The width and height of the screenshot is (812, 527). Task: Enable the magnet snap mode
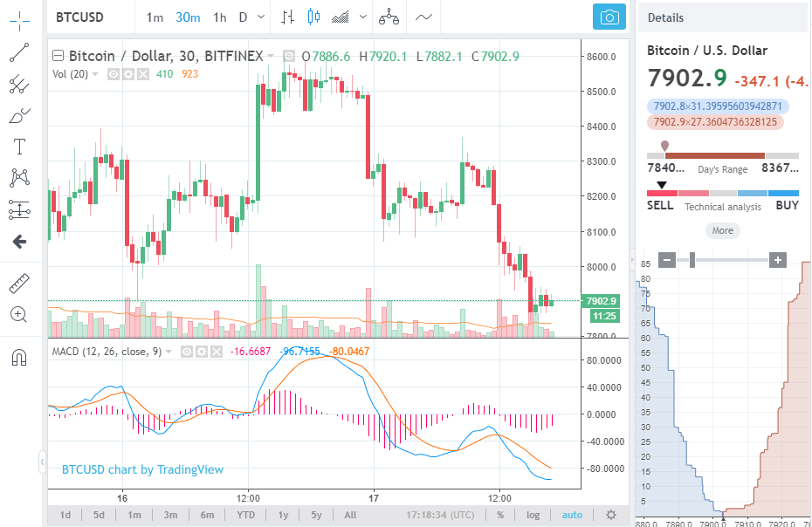click(x=19, y=357)
